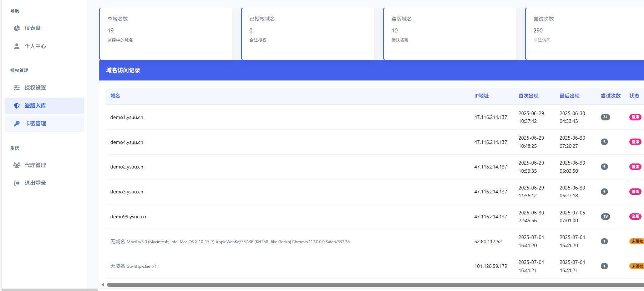Open the 仪表盘 dashboard menu item
Image resolution: width=644 pixels, height=291 pixels.
32,28
